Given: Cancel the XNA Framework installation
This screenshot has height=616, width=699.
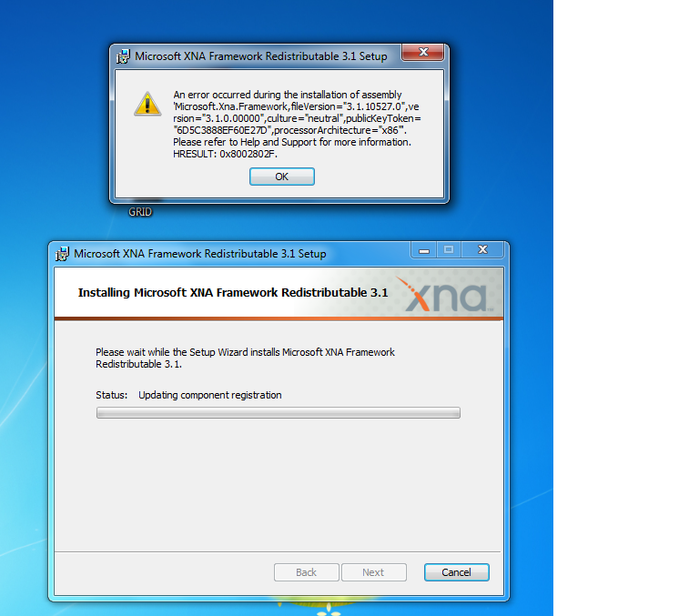Looking at the screenshot, I should point(457,572).
